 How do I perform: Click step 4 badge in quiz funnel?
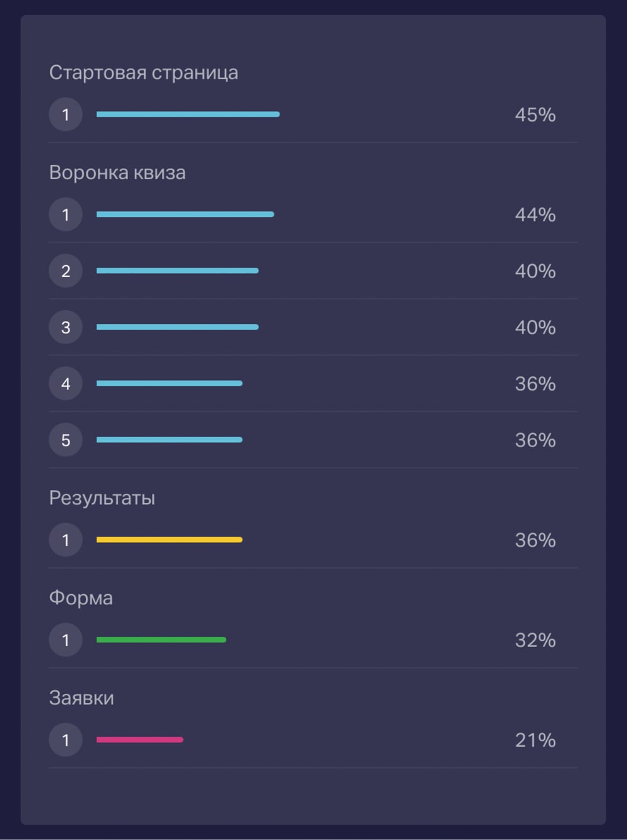66,383
